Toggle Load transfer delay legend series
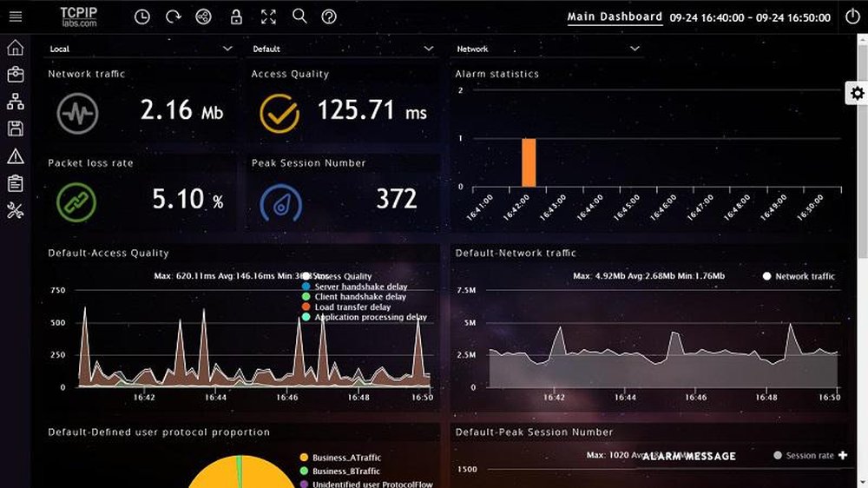Viewport: 868px width, 488px height. click(x=346, y=307)
